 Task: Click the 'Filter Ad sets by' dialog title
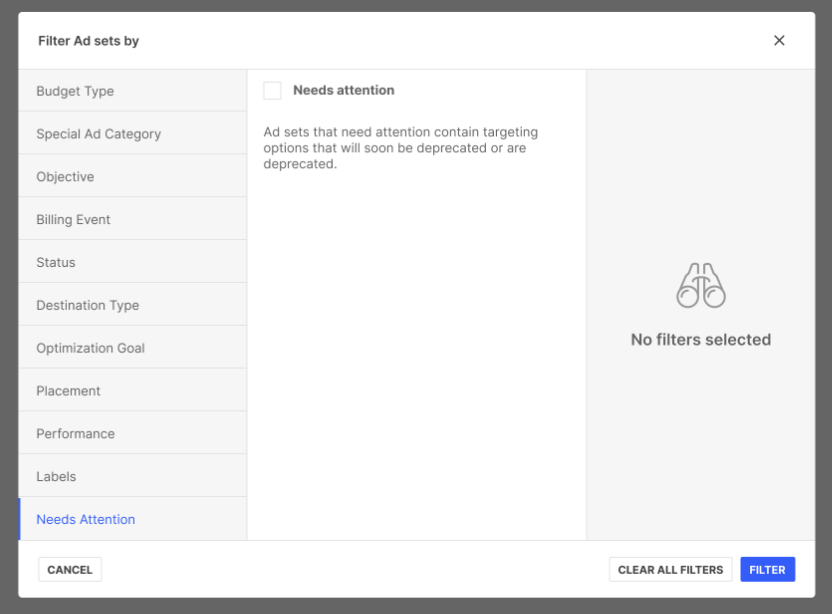(88, 41)
